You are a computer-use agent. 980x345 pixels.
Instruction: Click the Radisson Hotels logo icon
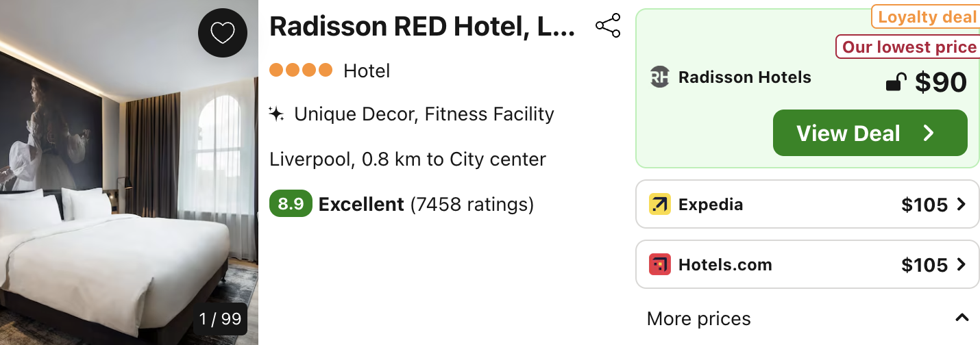pos(659,77)
